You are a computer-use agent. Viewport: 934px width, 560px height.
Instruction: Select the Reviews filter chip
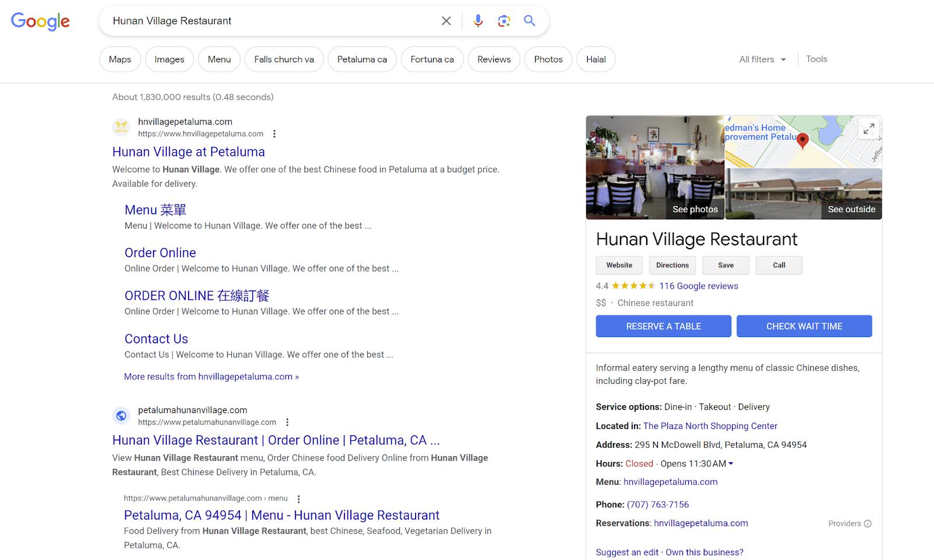(x=494, y=60)
